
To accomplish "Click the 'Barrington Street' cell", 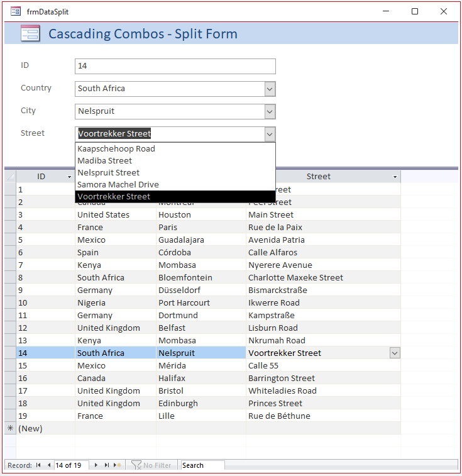I will point(323,379).
